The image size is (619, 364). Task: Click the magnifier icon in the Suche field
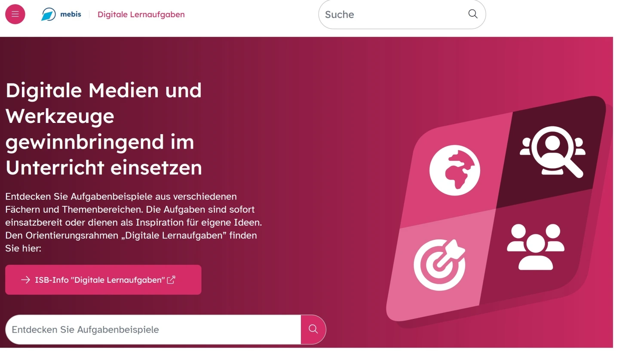coord(473,14)
